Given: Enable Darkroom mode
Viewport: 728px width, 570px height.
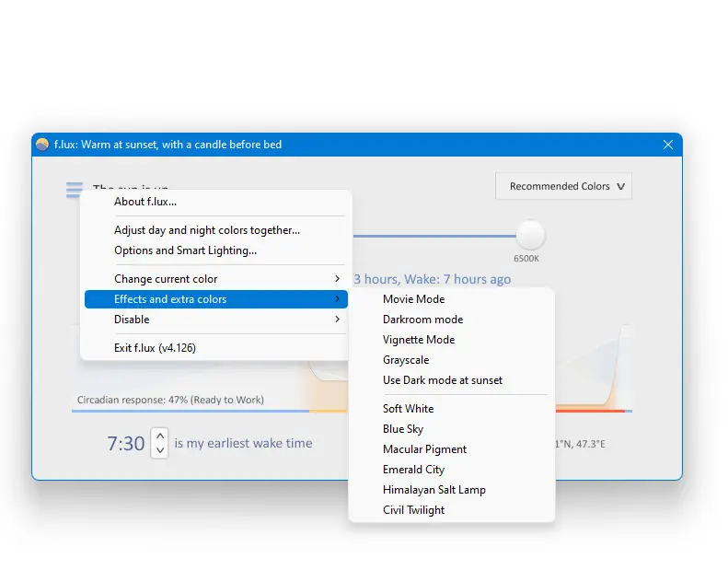Looking at the screenshot, I should point(451,320).
